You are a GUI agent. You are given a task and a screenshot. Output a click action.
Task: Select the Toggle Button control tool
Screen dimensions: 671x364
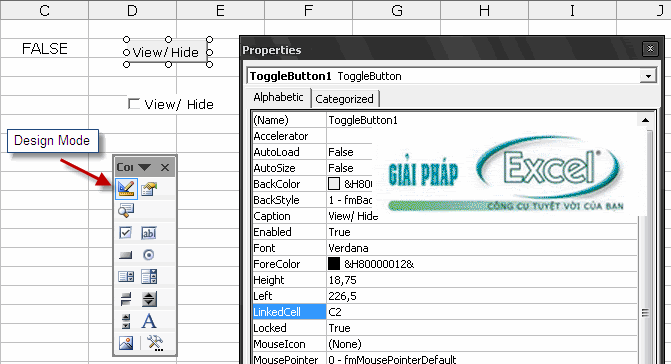pos(126,299)
